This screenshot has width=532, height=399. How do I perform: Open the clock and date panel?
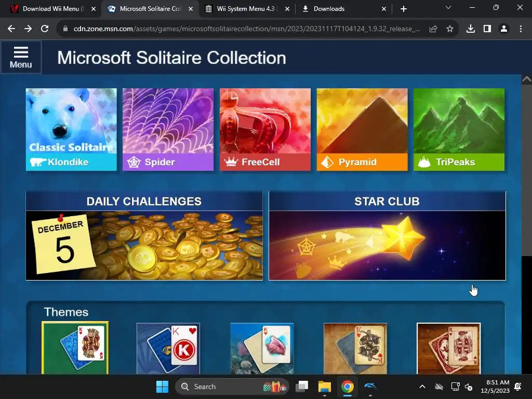[x=495, y=387]
